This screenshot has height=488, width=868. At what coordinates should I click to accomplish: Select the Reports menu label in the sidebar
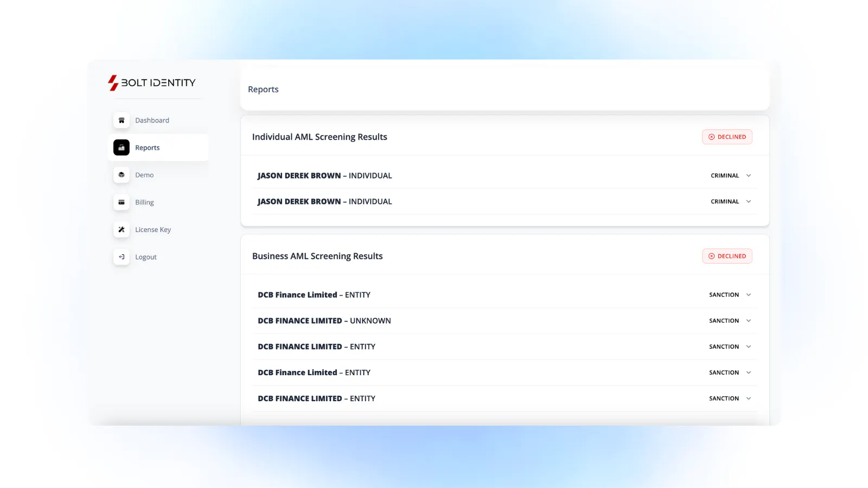(x=147, y=147)
